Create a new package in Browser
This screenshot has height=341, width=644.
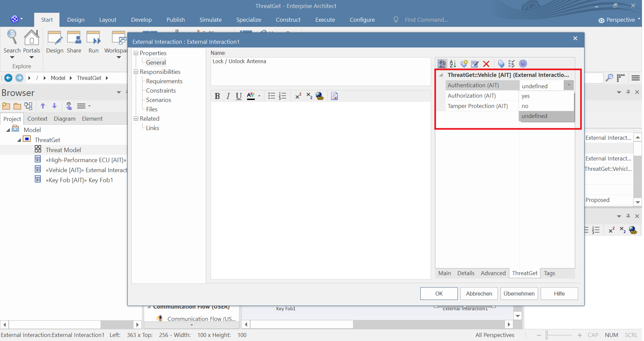(6, 106)
